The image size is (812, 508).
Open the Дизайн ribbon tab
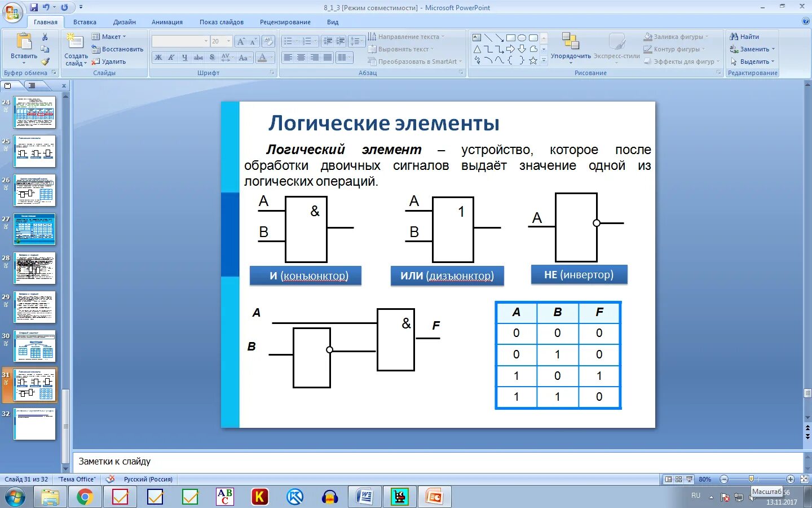[124, 22]
